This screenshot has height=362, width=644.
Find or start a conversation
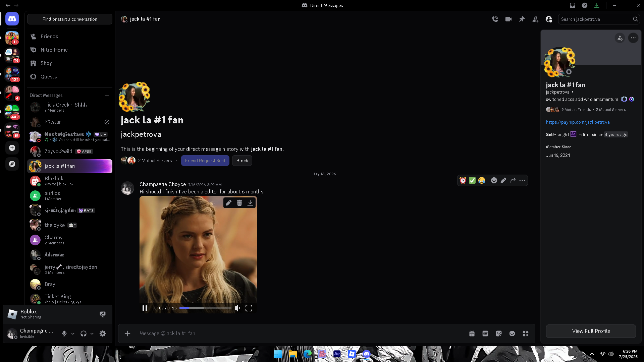click(x=70, y=19)
